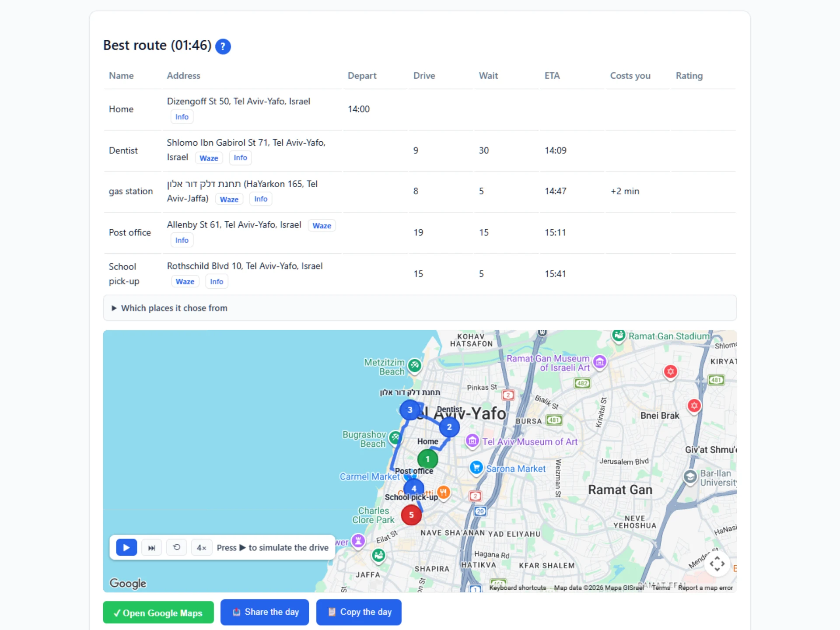
Task: Open the Best route help icon
Action: 223,46
